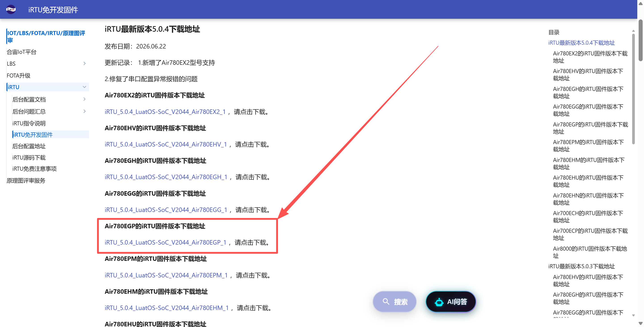Jump to Air780EGP entry in 目录

pyautogui.click(x=591, y=128)
